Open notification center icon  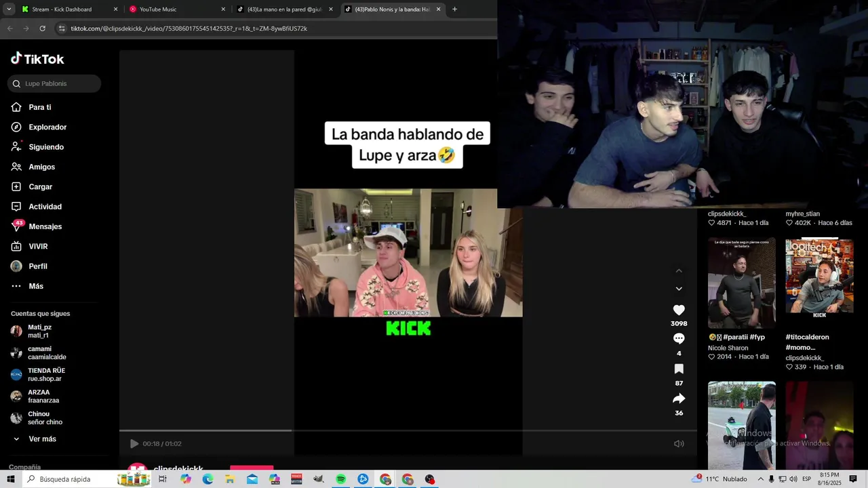(x=853, y=479)
